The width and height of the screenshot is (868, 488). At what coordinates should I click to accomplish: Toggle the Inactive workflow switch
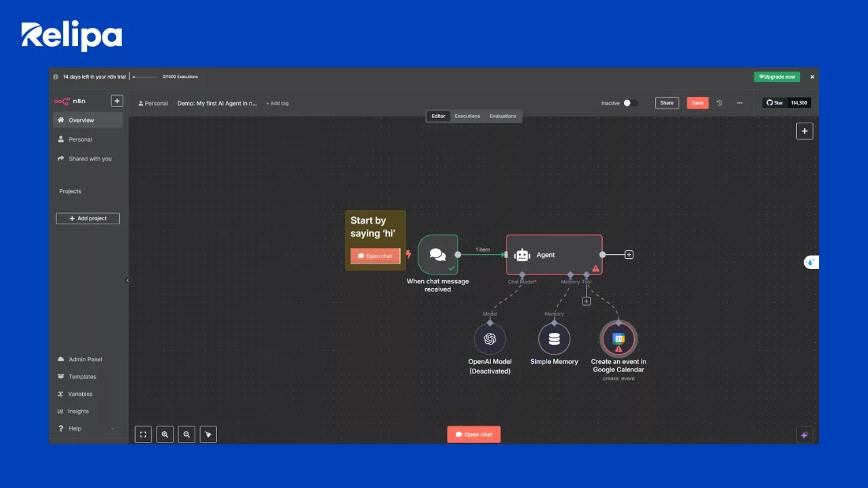[631, 103]
